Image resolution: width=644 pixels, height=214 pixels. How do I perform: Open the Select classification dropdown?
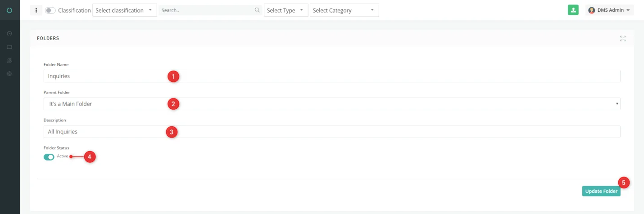[x=125, y=10]
